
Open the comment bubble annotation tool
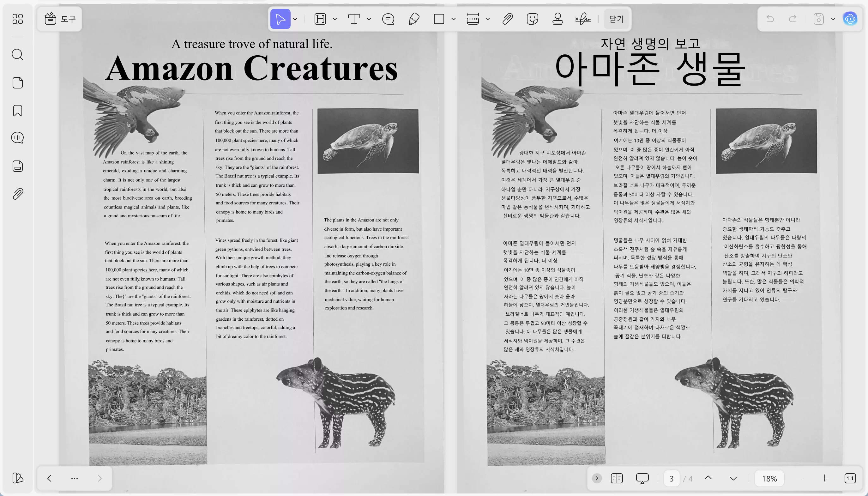point(388,19)
